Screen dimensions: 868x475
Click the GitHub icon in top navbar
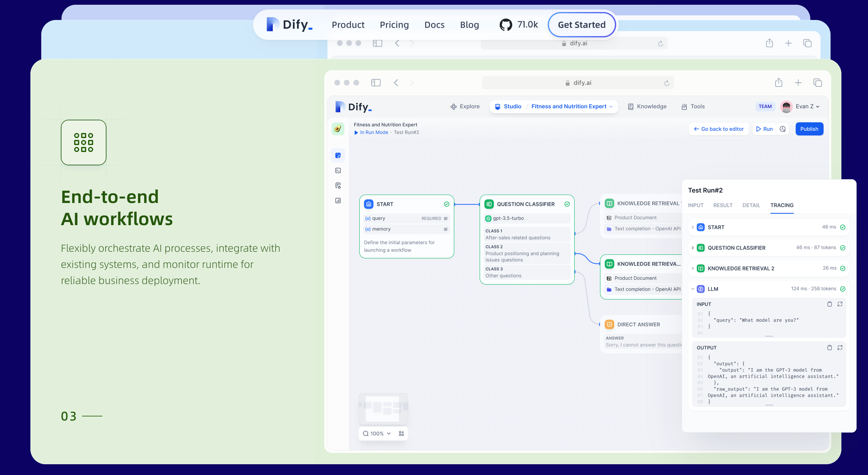pos(505,25)
